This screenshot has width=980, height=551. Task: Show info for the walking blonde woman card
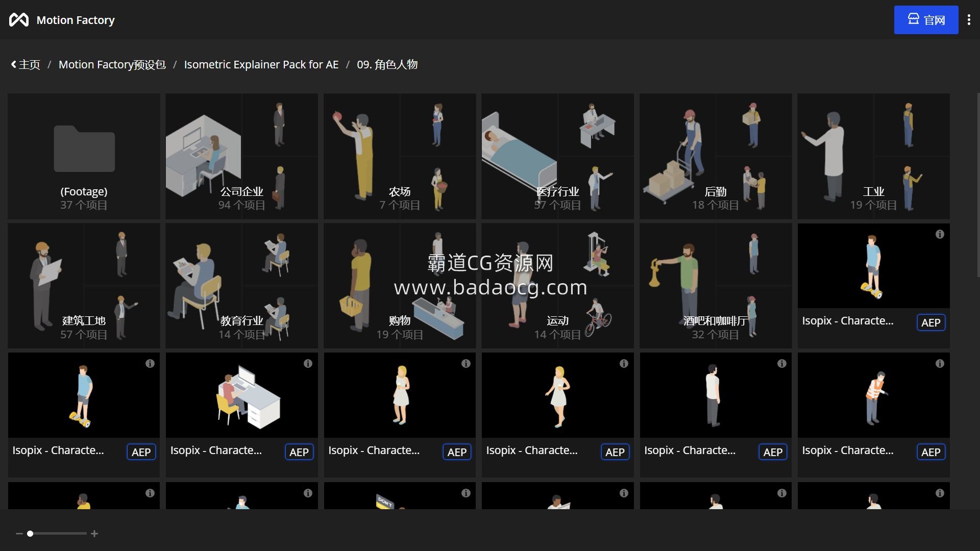click(x=624, y=364)
